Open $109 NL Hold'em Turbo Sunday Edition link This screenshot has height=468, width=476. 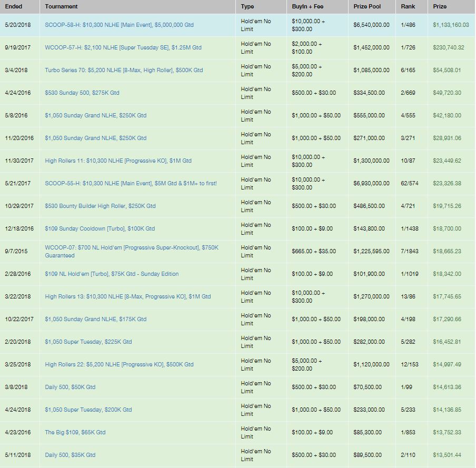pyautogui.click(x=112, y=274)
